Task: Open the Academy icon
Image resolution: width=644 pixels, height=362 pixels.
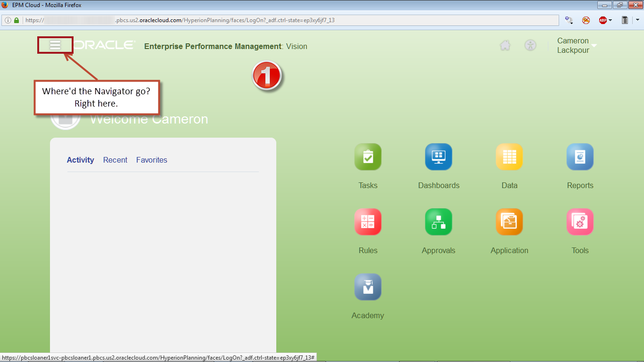Action: pos(368,287)
